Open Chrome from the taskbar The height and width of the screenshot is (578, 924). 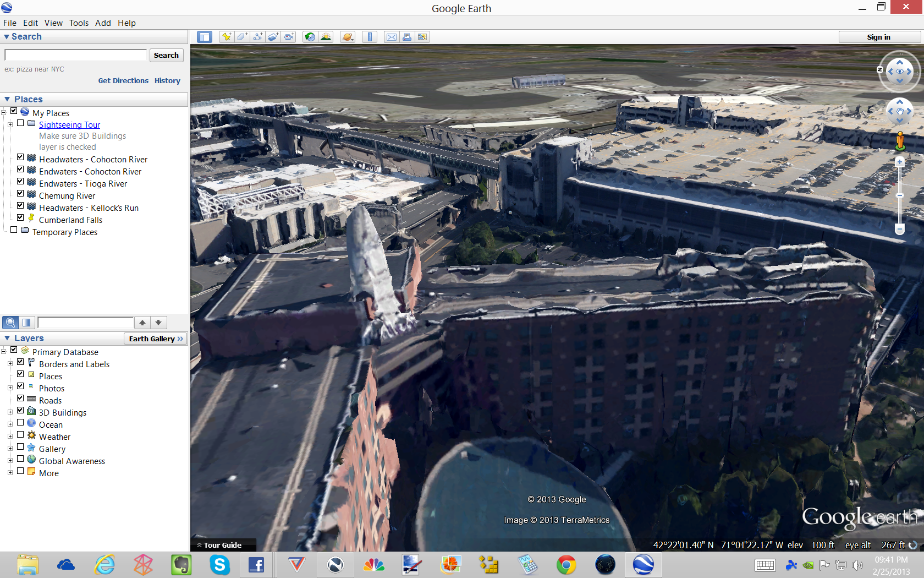coord(566,565)
